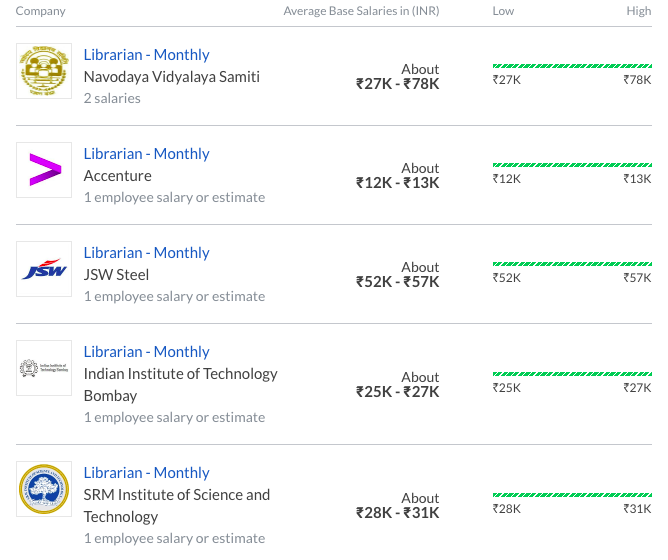This screenshot has width=668, height=560.
Task: Open Librarian - Monthly link for JSW Steel
Action: pos(146,253)
